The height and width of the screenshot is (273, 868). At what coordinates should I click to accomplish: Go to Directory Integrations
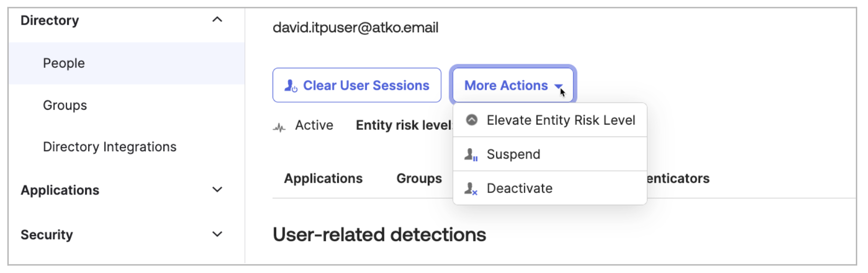(110, 147)
